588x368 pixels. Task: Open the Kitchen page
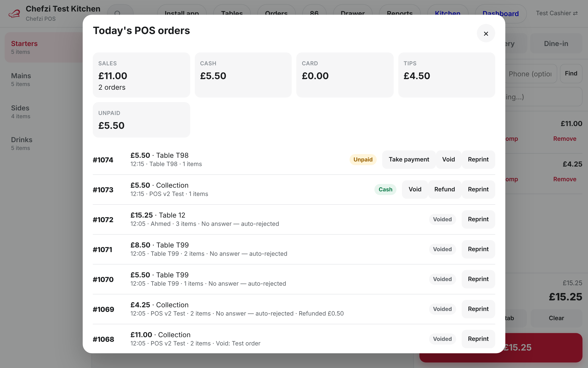pyautogui.click(x=448, y=14)
